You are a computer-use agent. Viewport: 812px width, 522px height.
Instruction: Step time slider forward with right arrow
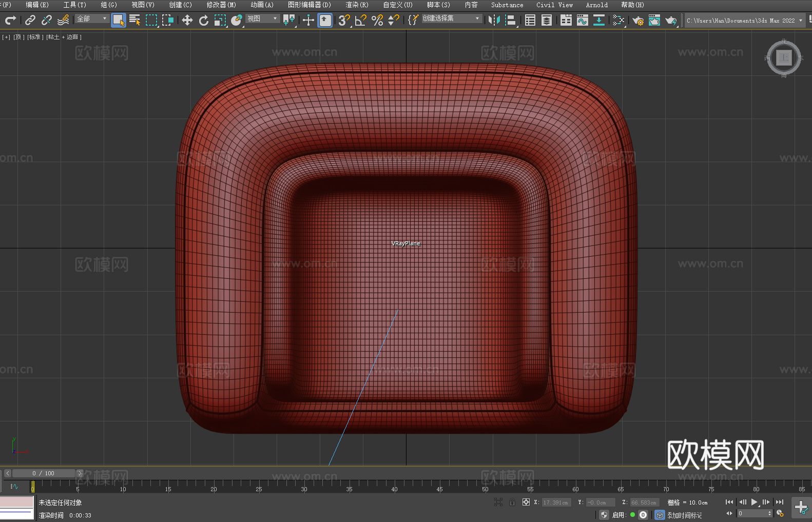pos(80,473)
